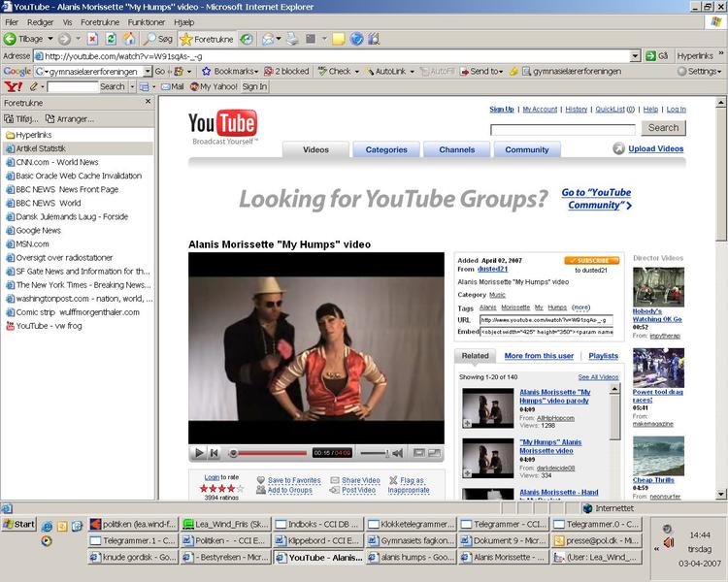Open the Bookmarks dropdown in Google toolbar
728x582 pixels.
pyautogui.click(x=256, y=72)
